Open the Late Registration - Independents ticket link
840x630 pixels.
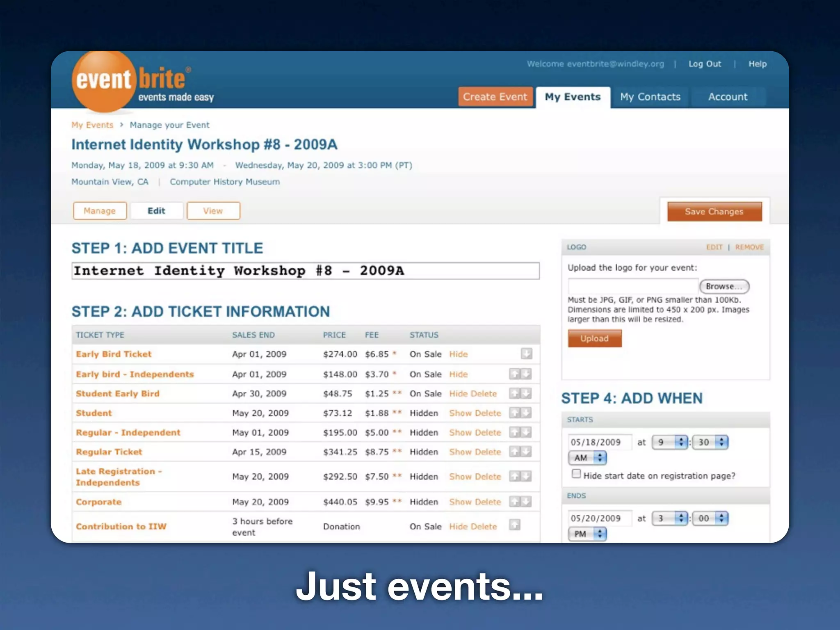coord(119,477)
